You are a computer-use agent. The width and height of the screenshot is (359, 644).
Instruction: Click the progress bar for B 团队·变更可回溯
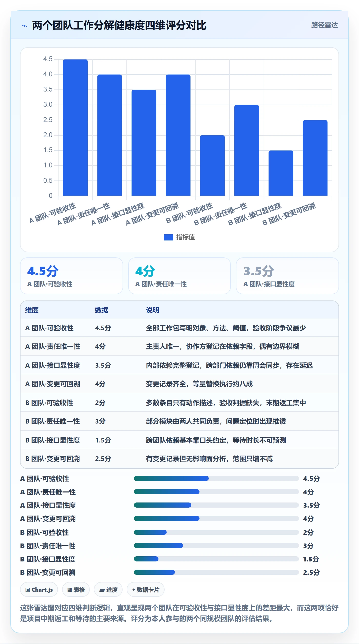[216, 572]
